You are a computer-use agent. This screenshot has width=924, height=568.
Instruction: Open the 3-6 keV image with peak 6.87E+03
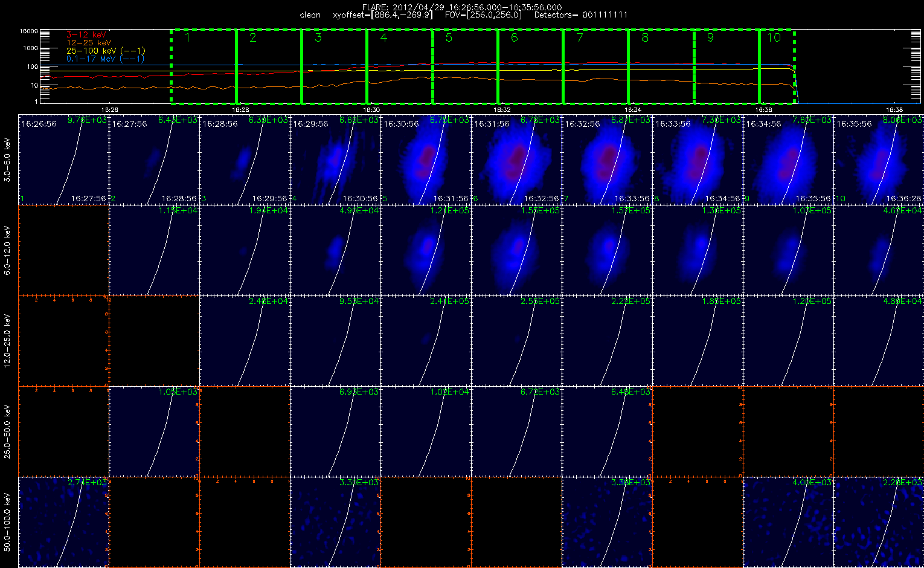tap(608, 160)
